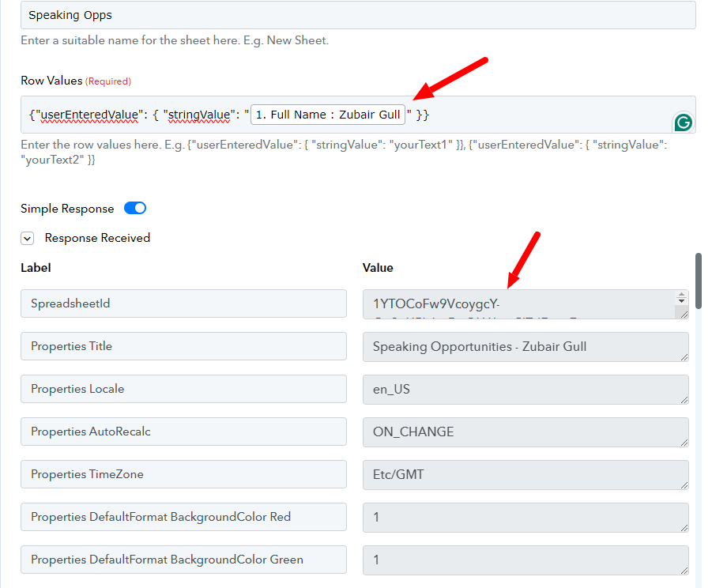Click the BackgroundColor Red value field

click(x=526, y=517)
